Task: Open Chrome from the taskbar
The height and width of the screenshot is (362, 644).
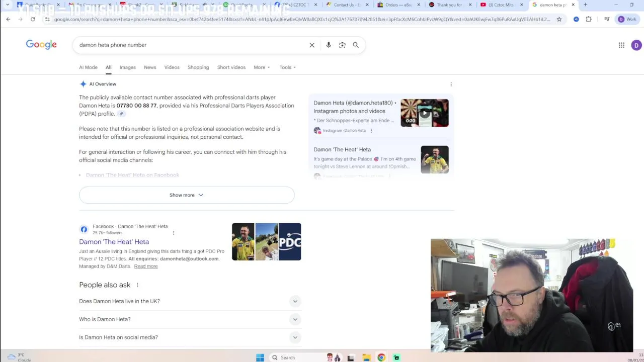Action: click(x=381, y=357)
